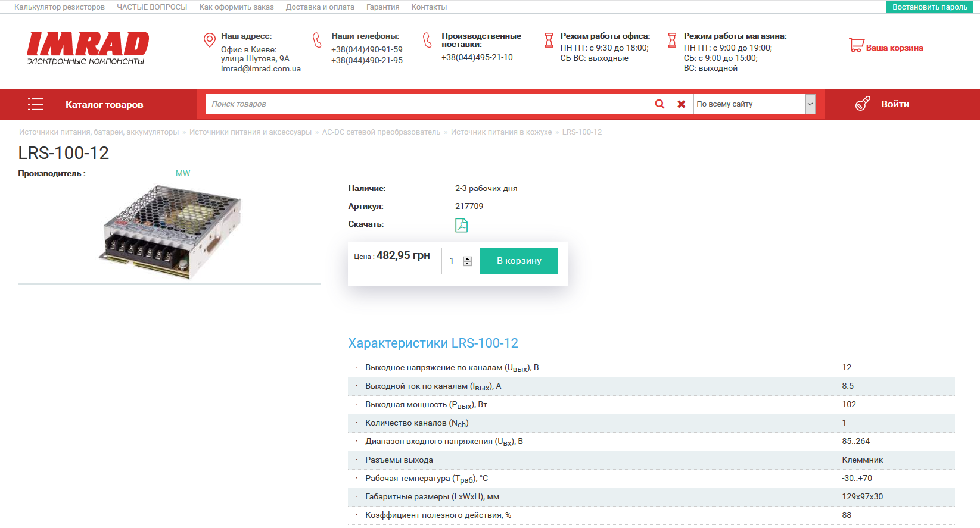Click the Выходная мощность row label
This screenshot has height=528, width=980.
[x=426, y=405]
